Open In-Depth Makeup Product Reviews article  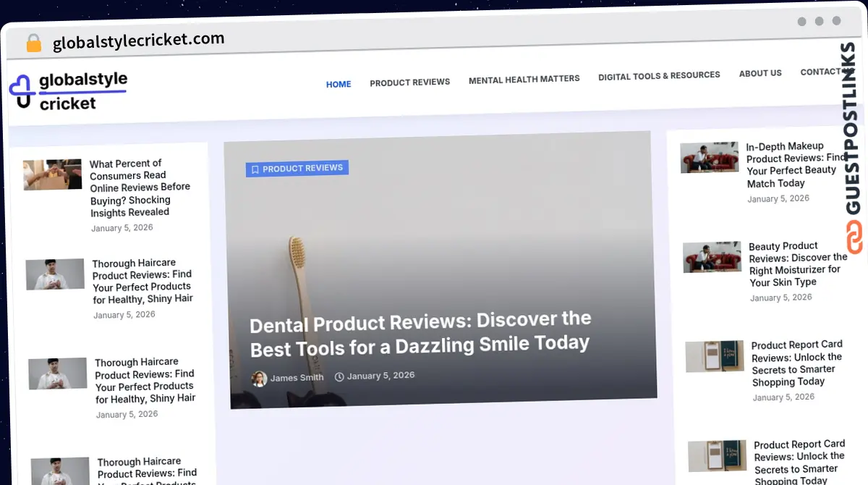click(796, 164)
